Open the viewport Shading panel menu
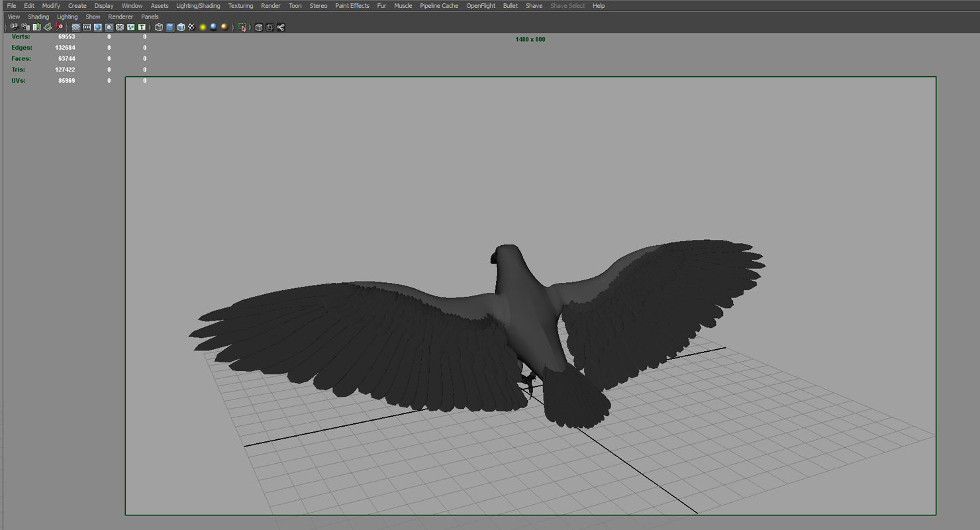 click(38, 17)
